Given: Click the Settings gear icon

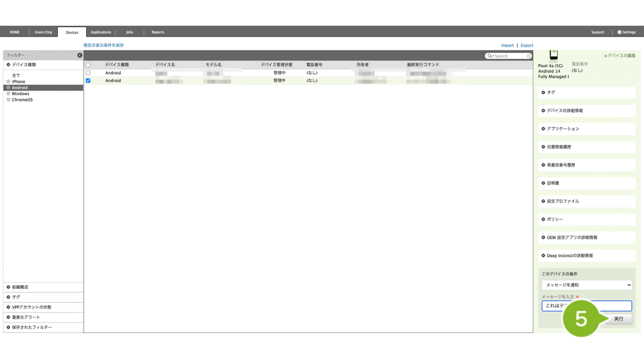Looking at the screenshot, I should coord(619,32).
